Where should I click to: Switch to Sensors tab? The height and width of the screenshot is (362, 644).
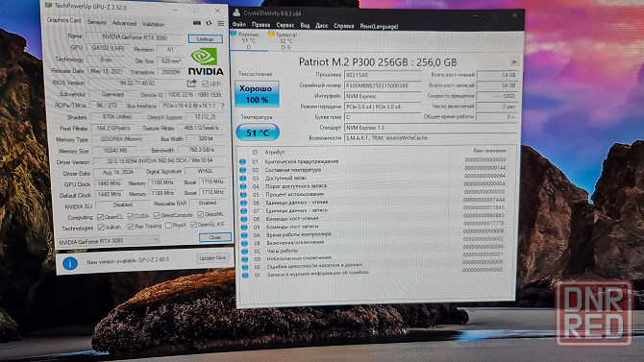click(x=96, y=22)
